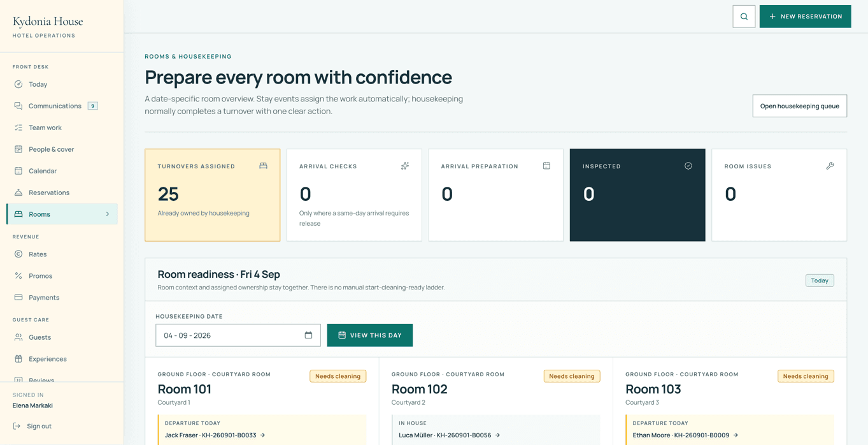Viewport: 868px width, 445px height.
Task: Navigate to People & cover
Action: [62, 149]
